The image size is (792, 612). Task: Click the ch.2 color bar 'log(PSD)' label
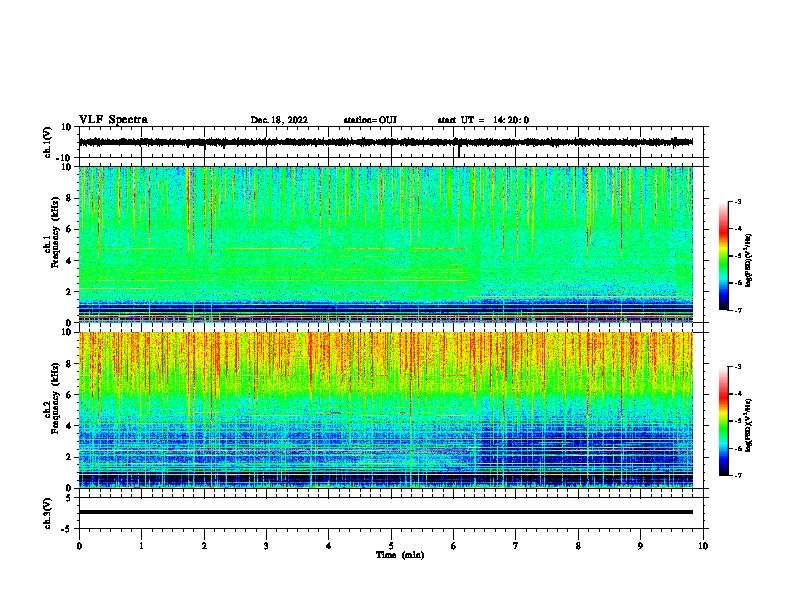click(x=748, y=425)
